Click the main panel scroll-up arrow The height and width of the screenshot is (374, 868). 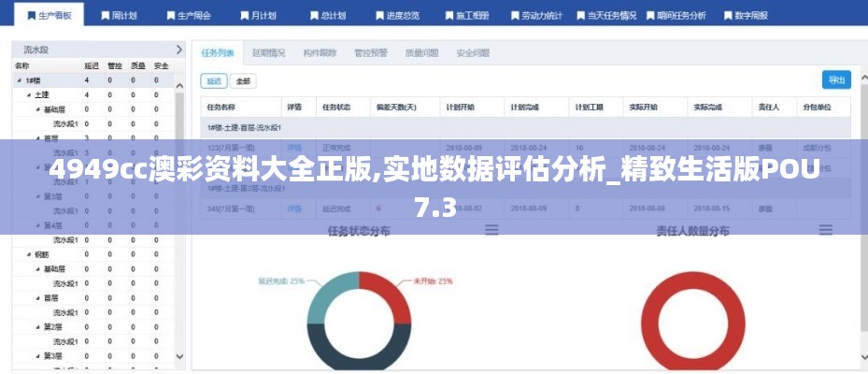[x=863, y=79]
